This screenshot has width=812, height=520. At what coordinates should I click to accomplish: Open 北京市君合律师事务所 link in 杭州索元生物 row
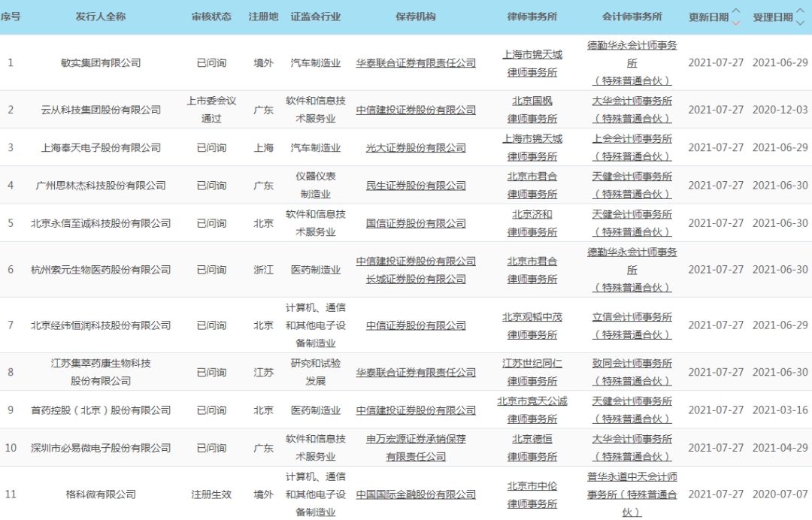(x=532, y=270)
